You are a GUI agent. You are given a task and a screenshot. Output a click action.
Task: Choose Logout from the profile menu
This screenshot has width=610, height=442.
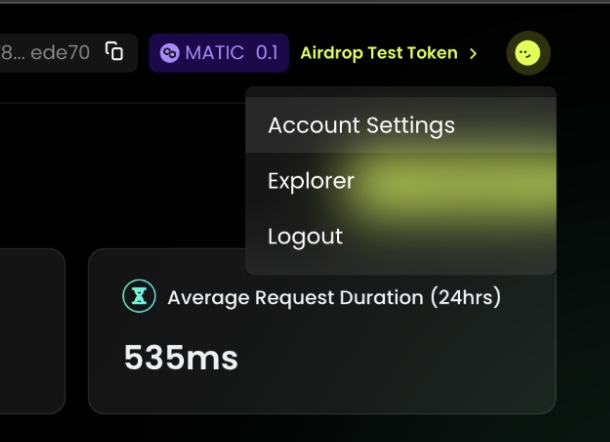pos(401,236)
